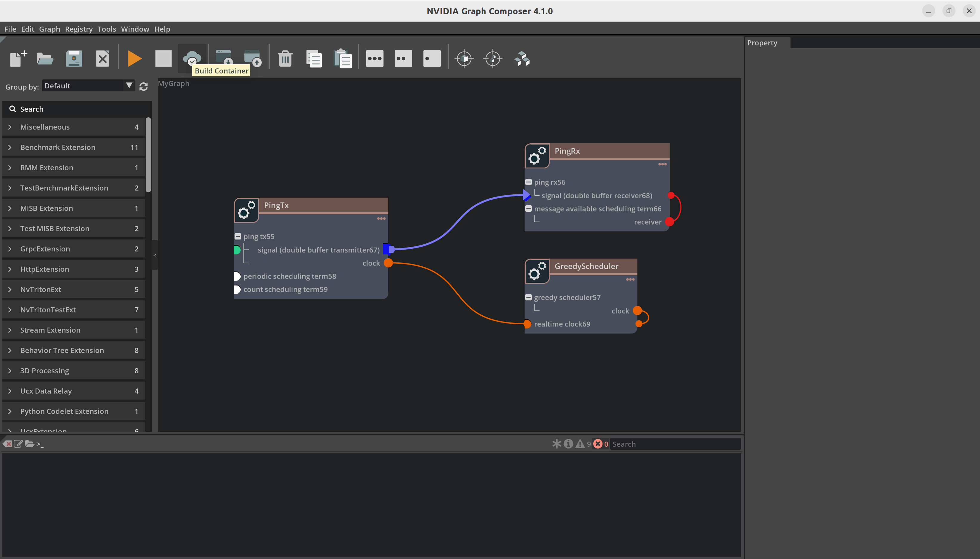Open the GreedyScheduler node options dots
The image size is (980, 559).
(x=630, y=279)
